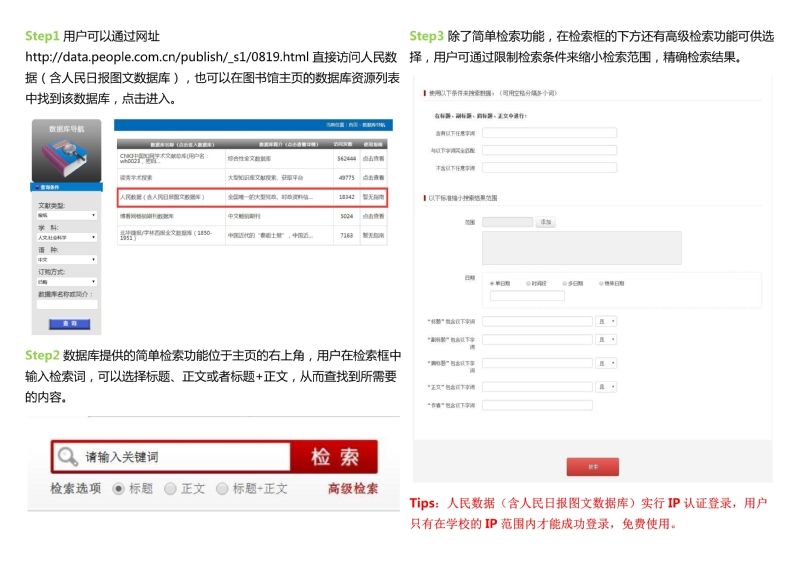Click the 7163 visit count cell
This screenshot has height=565, width=799.
click(347, 235)
